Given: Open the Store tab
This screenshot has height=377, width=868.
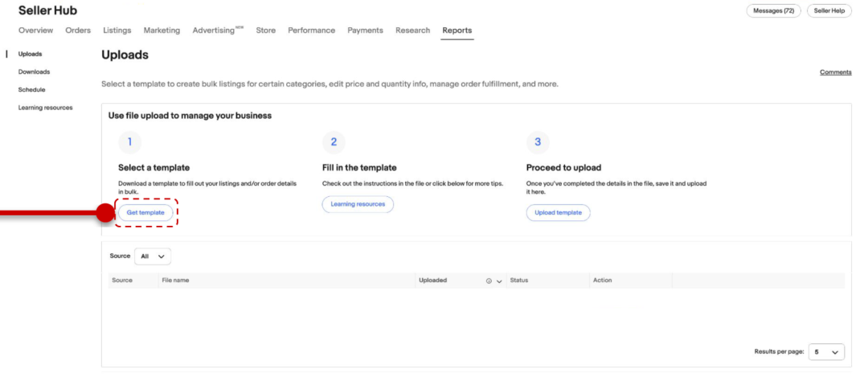Looking at the screenshot, I should [x=266, y=31].
